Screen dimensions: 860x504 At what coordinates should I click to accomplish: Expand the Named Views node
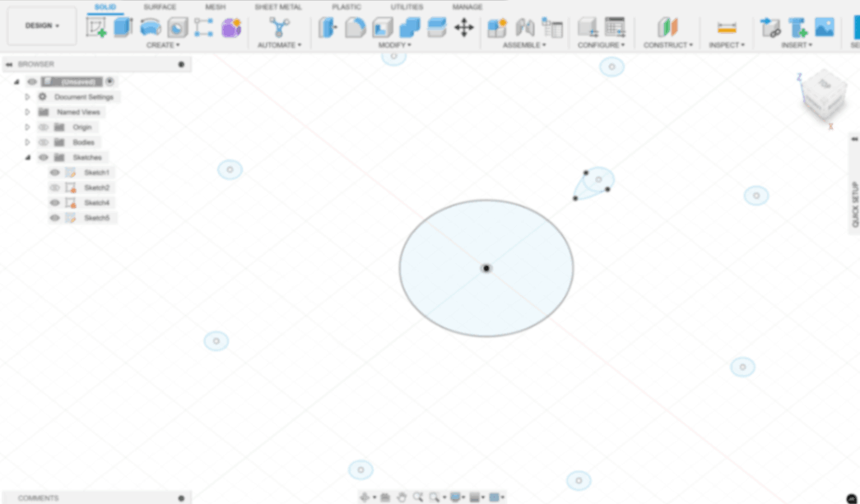pos(27,113)
